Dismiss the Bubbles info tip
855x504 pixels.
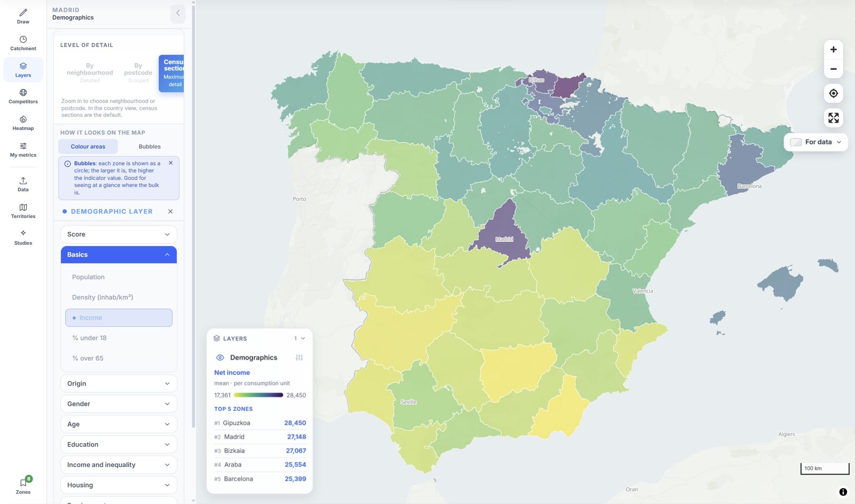tap(171, 163)
